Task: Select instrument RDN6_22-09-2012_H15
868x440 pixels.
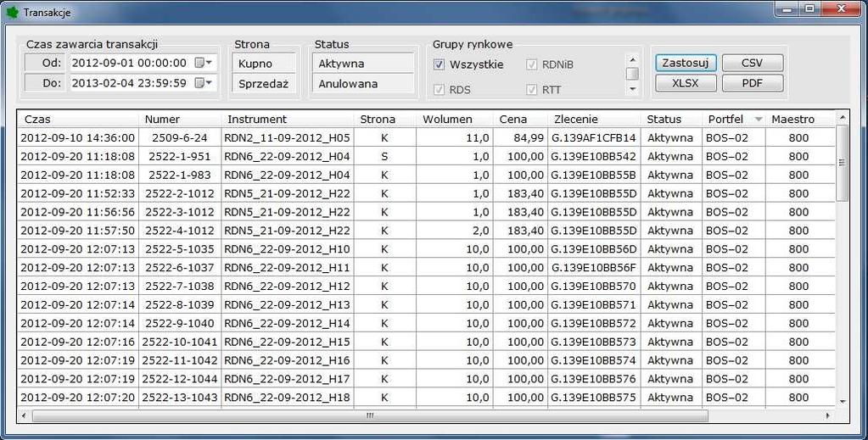Action: tap(288, 342)
